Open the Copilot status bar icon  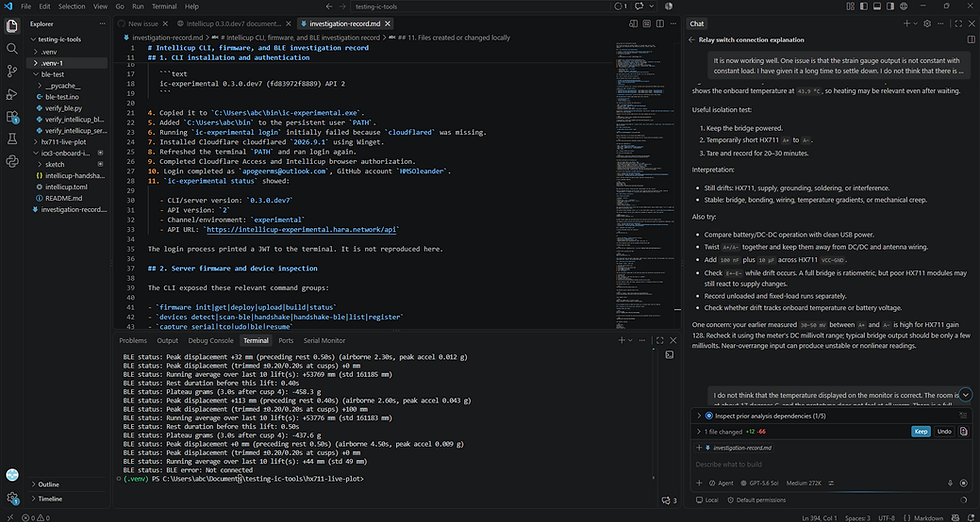click(x=953, y=518)
